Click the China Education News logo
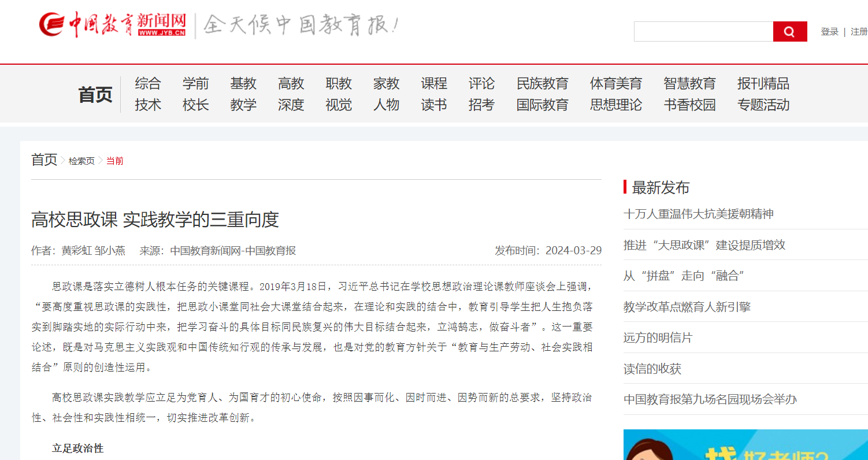The height and width of the screenshot is (460, 868). [113, 25]
